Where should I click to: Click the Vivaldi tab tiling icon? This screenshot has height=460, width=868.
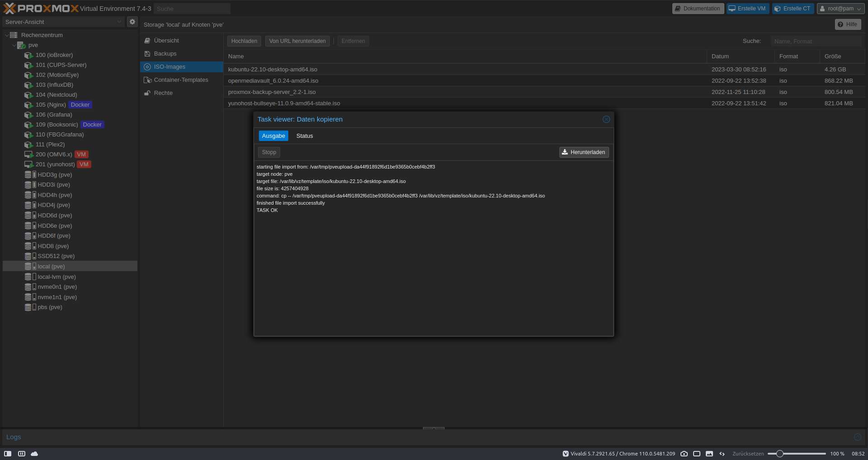click(x=21, y=454)
